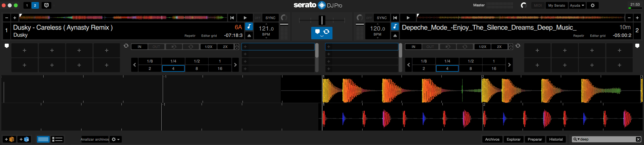Halve loop length 1/2X on deck 1
This screenshot has height=145, width=644.
pos(209,47)
